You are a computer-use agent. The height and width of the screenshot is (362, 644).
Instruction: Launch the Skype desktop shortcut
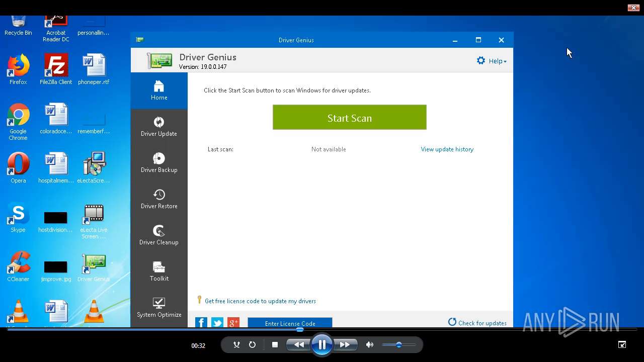[x=18, y=217]
